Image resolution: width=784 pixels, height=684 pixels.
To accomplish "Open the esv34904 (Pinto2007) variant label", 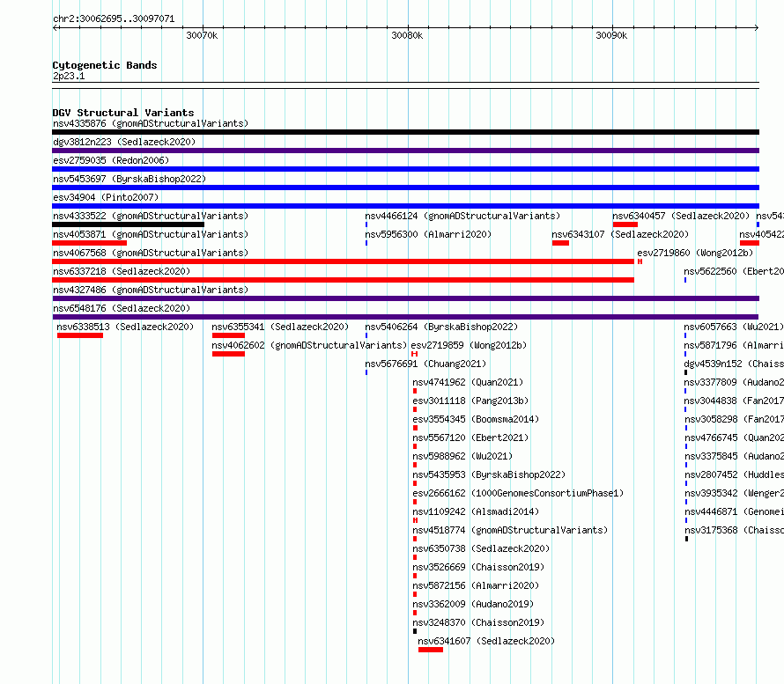I will pos(106,197).
